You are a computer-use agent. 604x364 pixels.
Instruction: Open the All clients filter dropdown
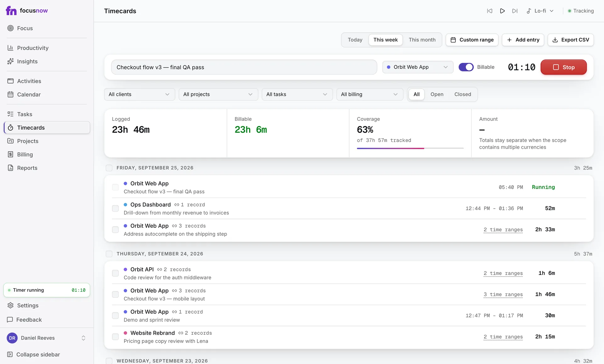[139, 94]
